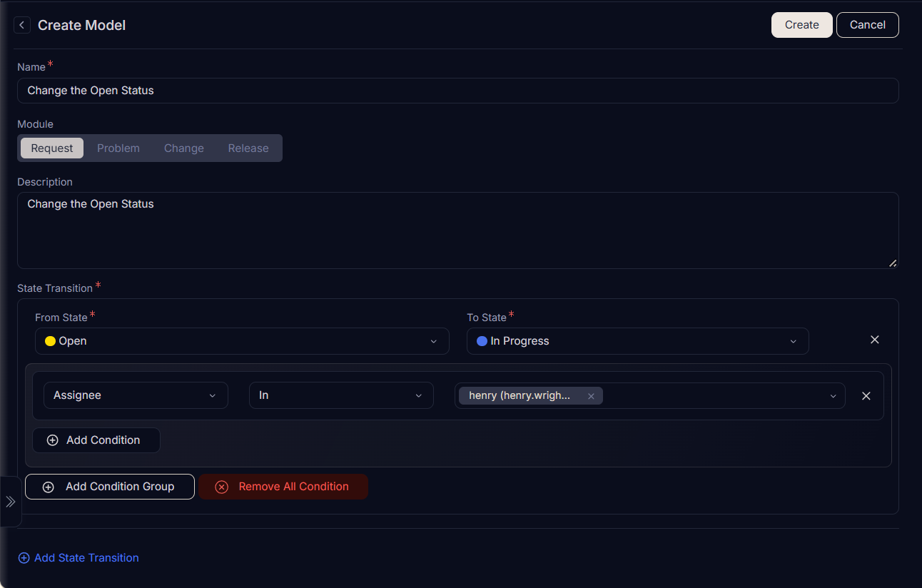
Task: Click the henry (henry.wrigh... chip text
Action: 520,396
